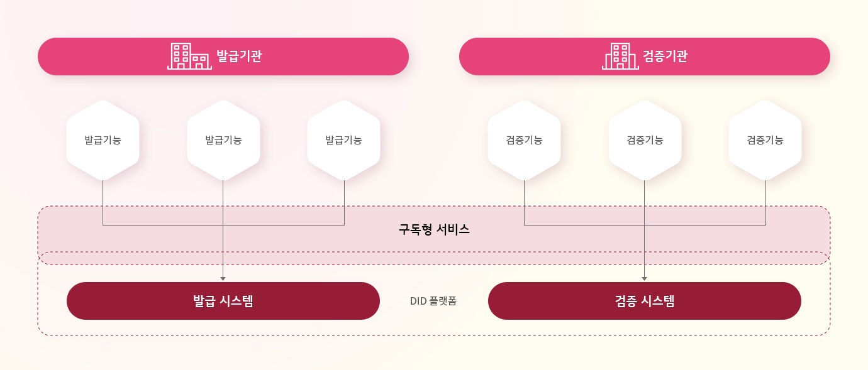Click vertical line directly under middle 검증기능 hexagon
The height and width of the screenshot is (370, 868).
point(645,229)
